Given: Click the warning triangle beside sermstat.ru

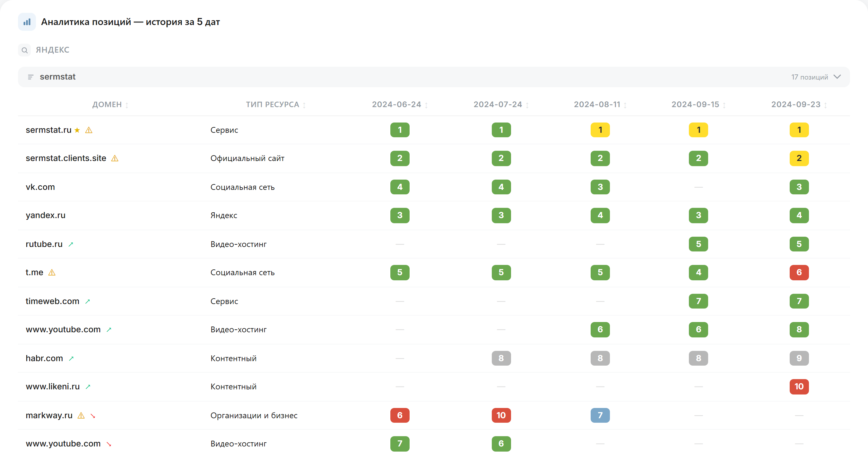Looking at the screenshot, I should (89, 130).
